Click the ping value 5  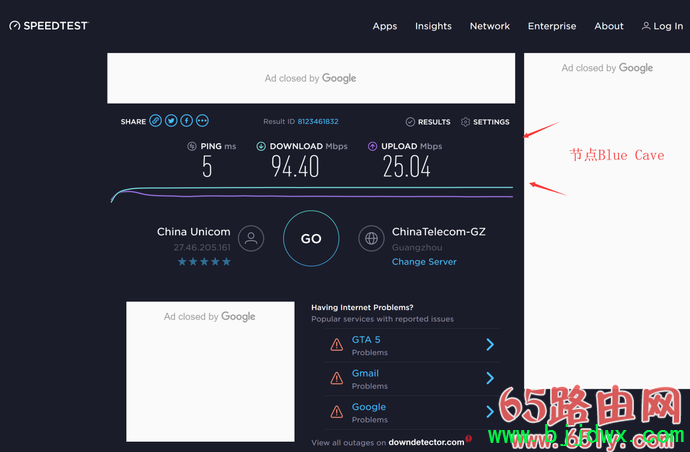click(x=207, y=167)
